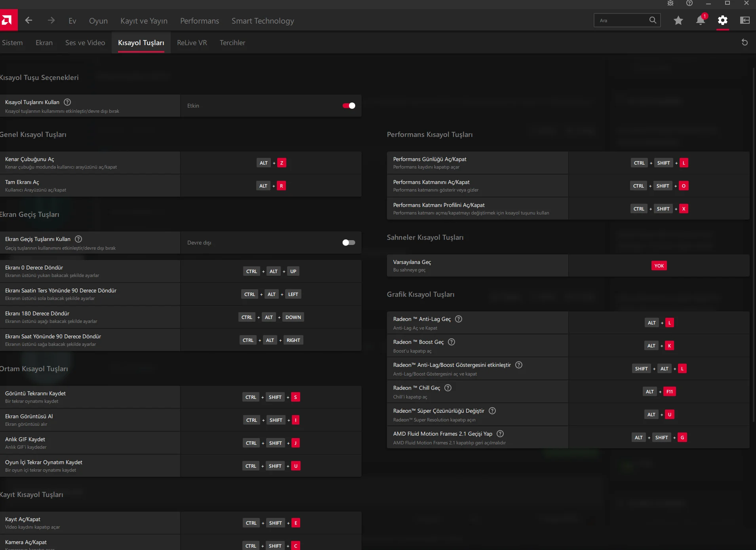The image size is (756, 550).
Task: Edit the Kamera Aç/Kapat hotkey
Action: point(271,546)
